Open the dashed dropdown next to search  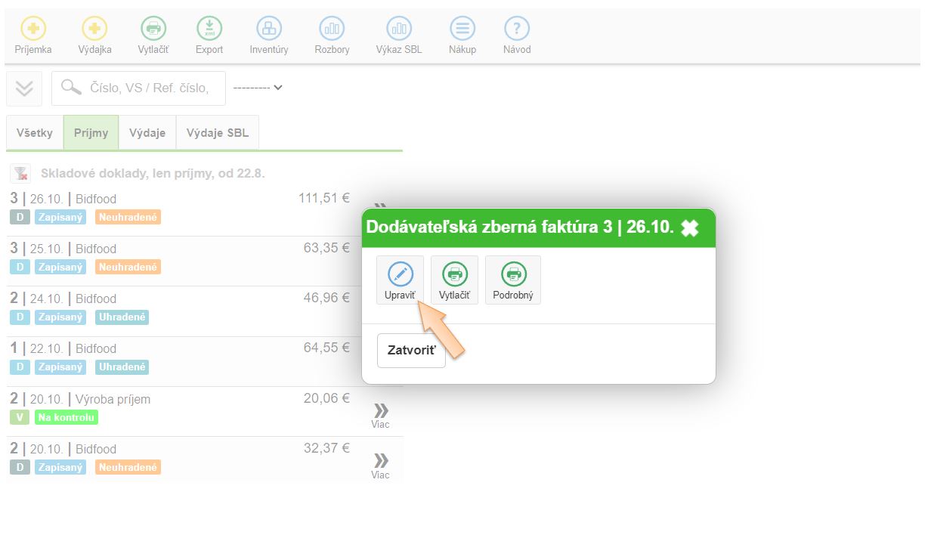coord(258,88)
